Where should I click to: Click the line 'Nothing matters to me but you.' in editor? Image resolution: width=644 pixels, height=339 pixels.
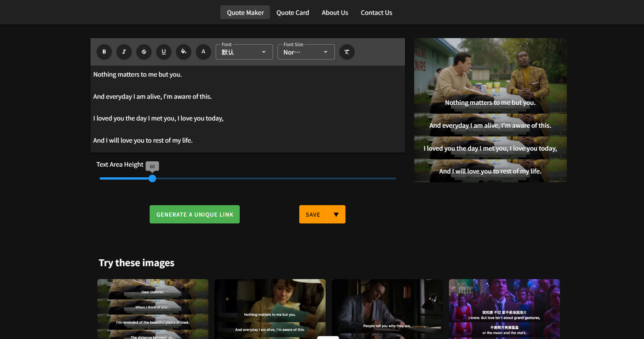pyautogui.click(x=137, y=75)
